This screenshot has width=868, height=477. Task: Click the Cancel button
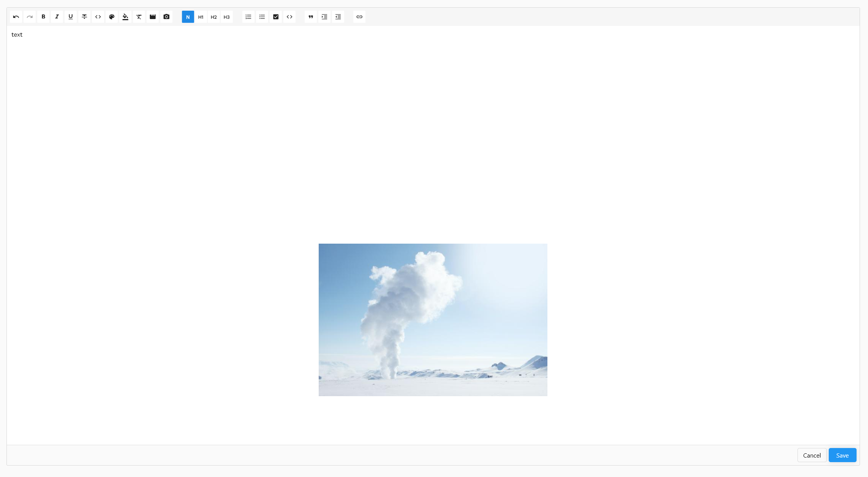[x=812, y=455]
